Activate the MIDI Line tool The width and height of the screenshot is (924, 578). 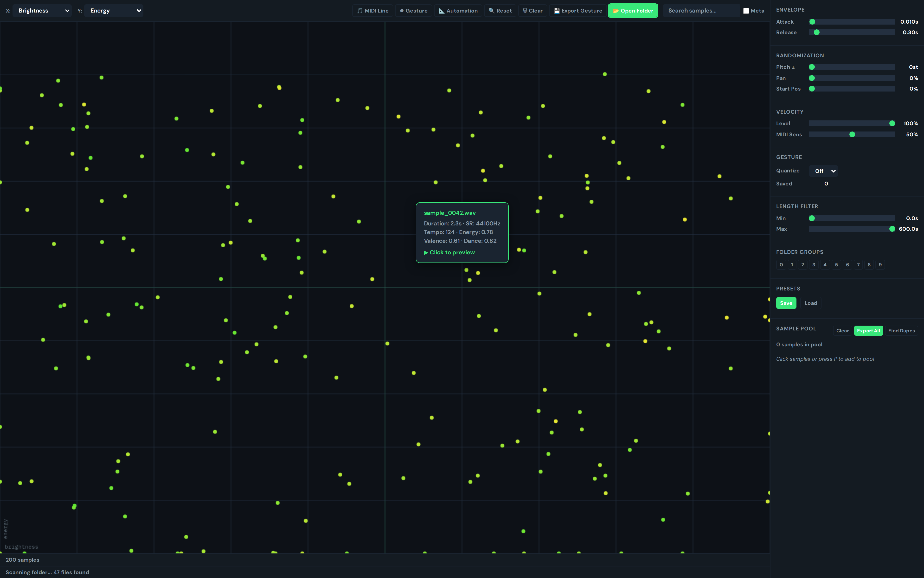373,11
